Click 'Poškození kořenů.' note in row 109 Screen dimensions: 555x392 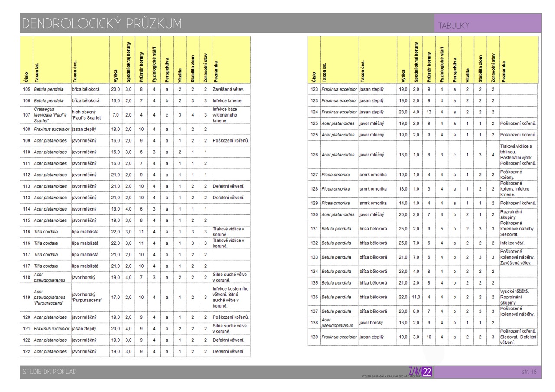[x=231, y=141]
